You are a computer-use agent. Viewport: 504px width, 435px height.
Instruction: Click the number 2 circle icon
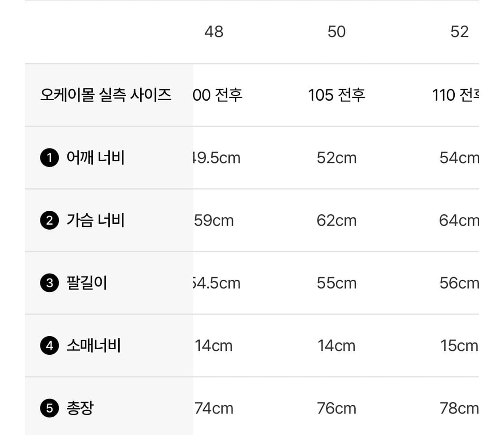[49, 221]
